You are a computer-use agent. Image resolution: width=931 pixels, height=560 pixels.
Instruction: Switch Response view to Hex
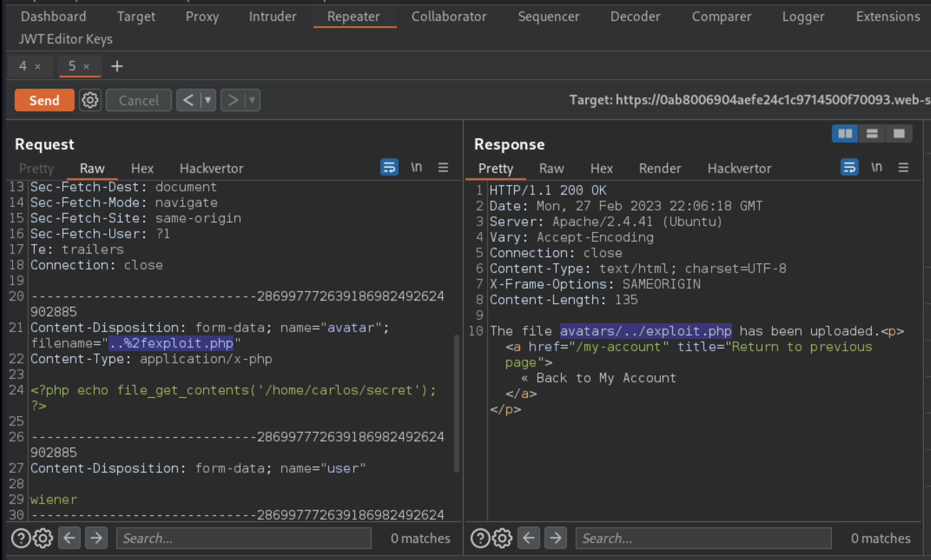click(602, 169)
